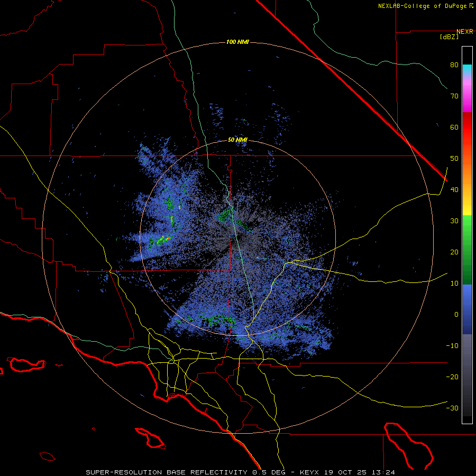The image size is (476, 476).
Task: Click the NEXLAB-College of DuPage label
Action: tap(422, 6)
